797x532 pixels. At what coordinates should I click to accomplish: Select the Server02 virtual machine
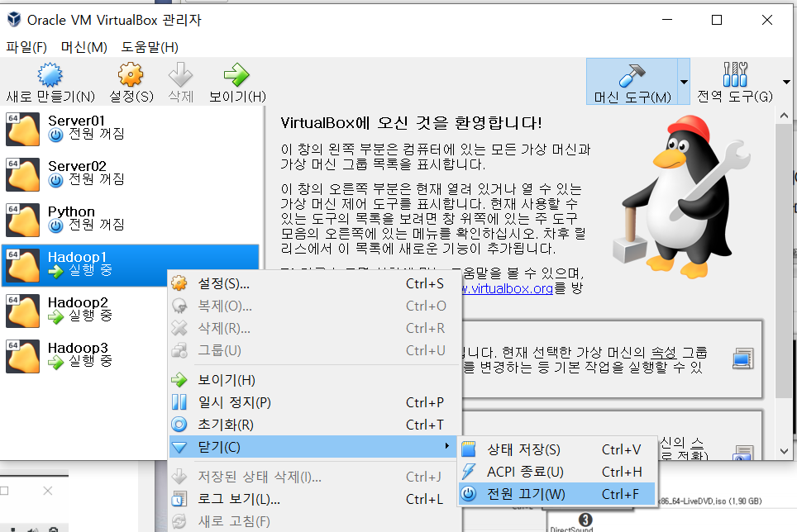pyautogui.click(x=130, y=174)
